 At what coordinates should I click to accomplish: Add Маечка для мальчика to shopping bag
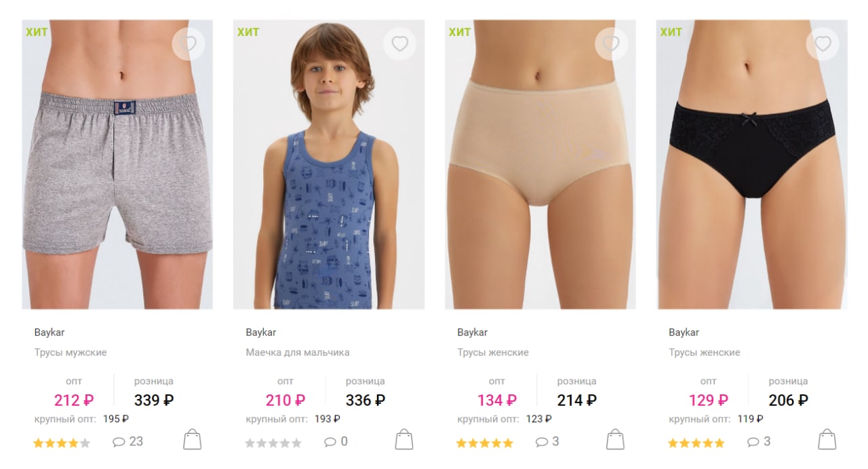point(404,439)
